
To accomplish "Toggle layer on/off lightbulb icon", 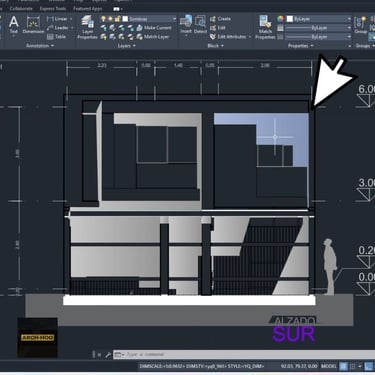I will click(x=103, y=19).
